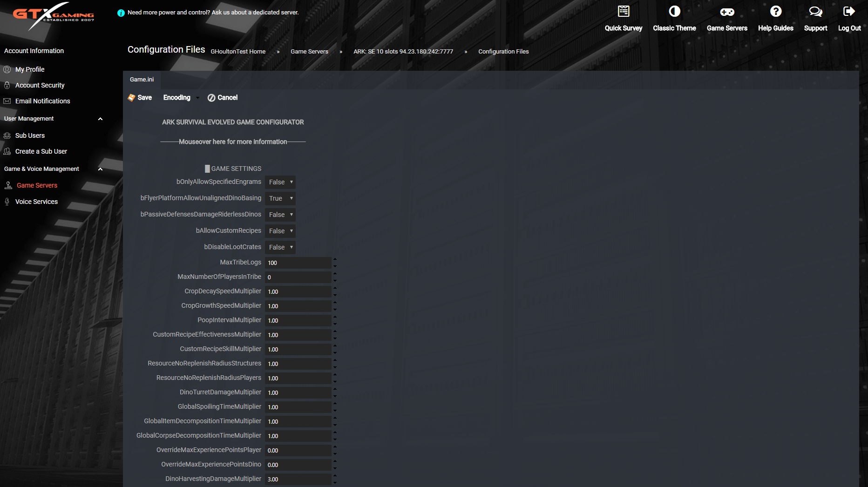Viewport: 868px width, 487px height.
Task: Click ARK: SE 10 slots breadcrumb
Action: tap(403, 52)
